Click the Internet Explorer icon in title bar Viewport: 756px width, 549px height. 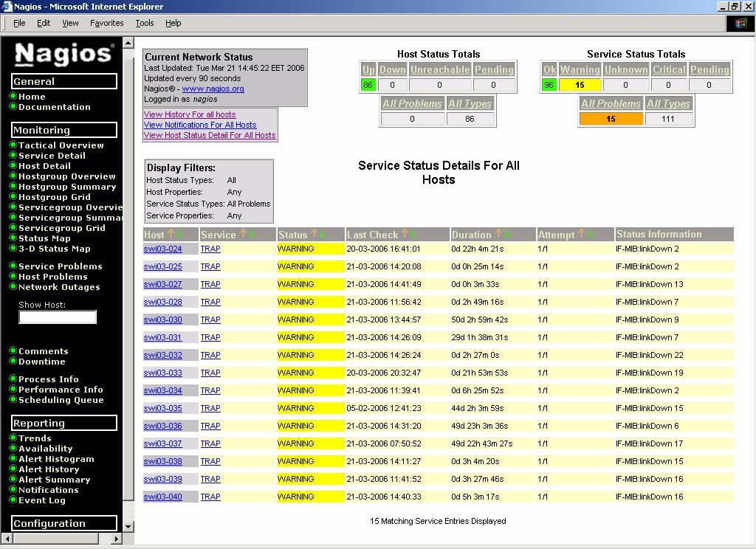[7, 6]
